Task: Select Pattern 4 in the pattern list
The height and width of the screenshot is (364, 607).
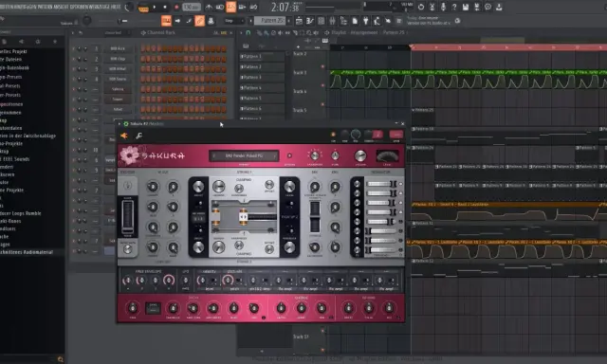Action: pyautogui.click(x=262, y=88)
